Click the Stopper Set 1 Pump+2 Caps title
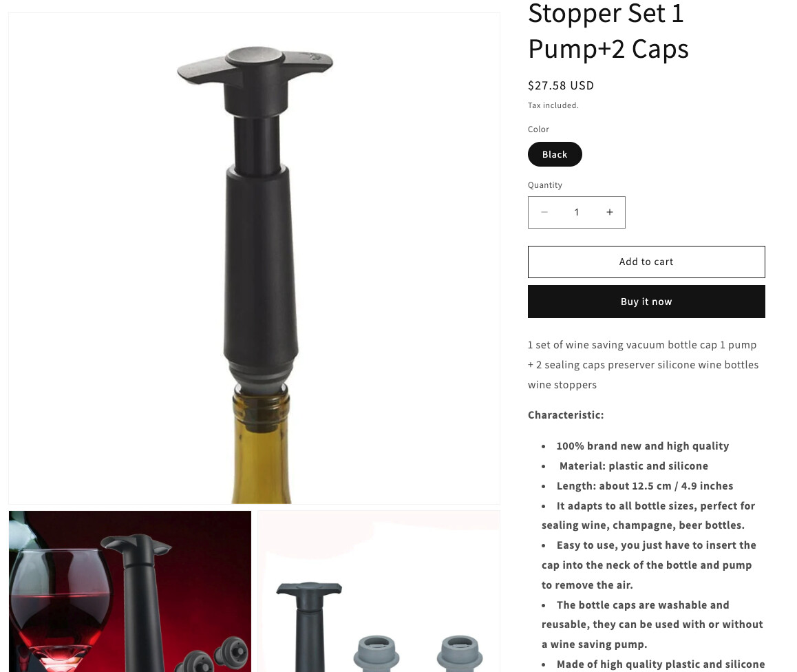Image resolution: width=797 pixels, height=672 pixels. [608, 31]
